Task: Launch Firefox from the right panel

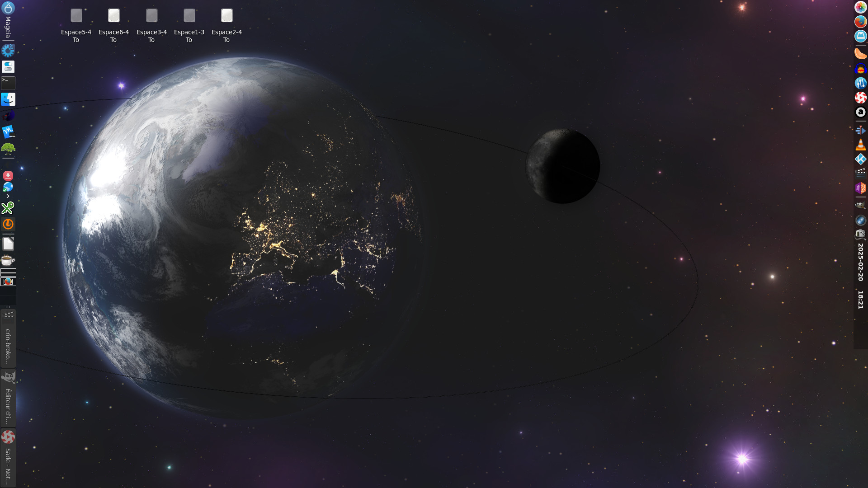Action: (860, 21)
